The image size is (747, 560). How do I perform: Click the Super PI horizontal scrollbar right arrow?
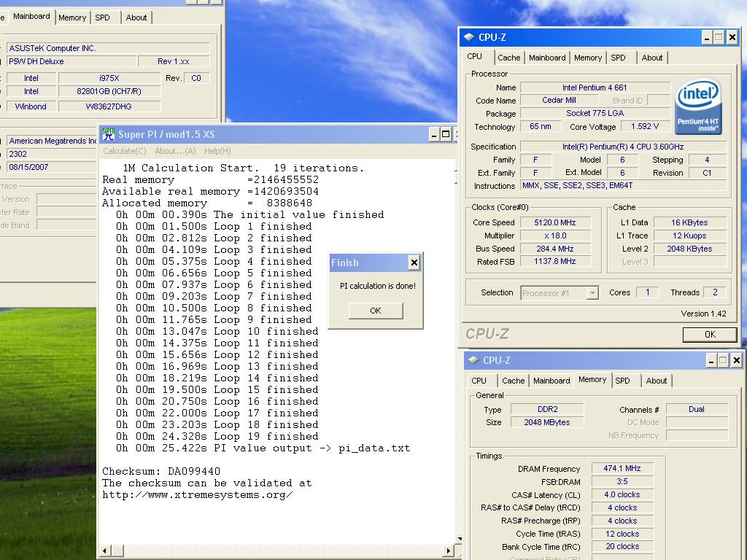(447, 551)
